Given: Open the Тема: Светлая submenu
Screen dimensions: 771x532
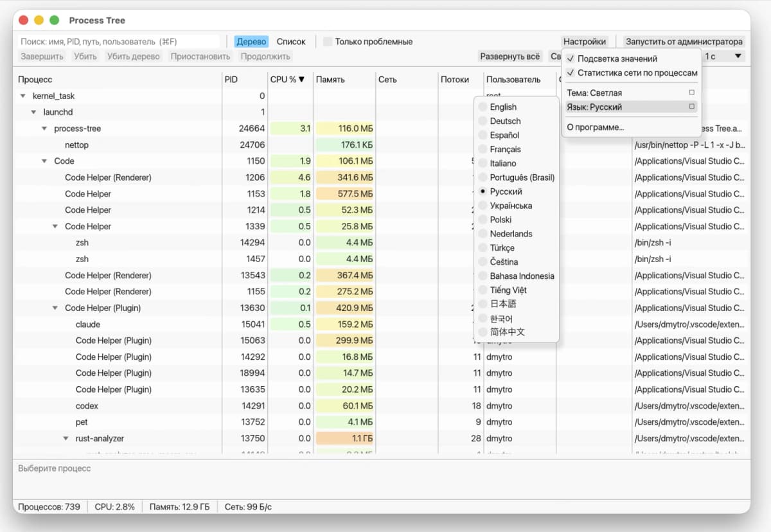Looking at the screenshot, I should [630, 93].
